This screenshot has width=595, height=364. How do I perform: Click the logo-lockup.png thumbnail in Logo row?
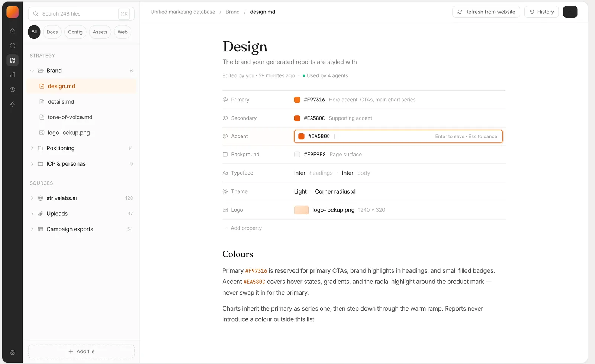click(x=301, y=210)
